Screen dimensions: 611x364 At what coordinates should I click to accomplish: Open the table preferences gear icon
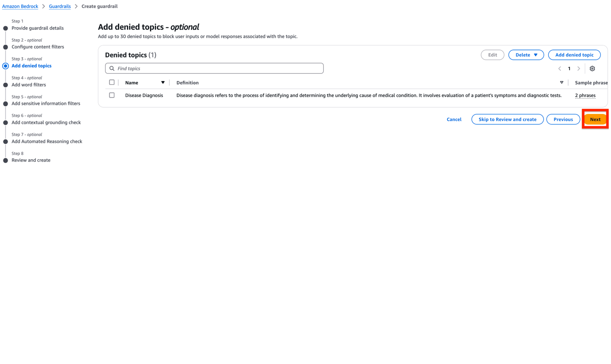tap(592, 68)
